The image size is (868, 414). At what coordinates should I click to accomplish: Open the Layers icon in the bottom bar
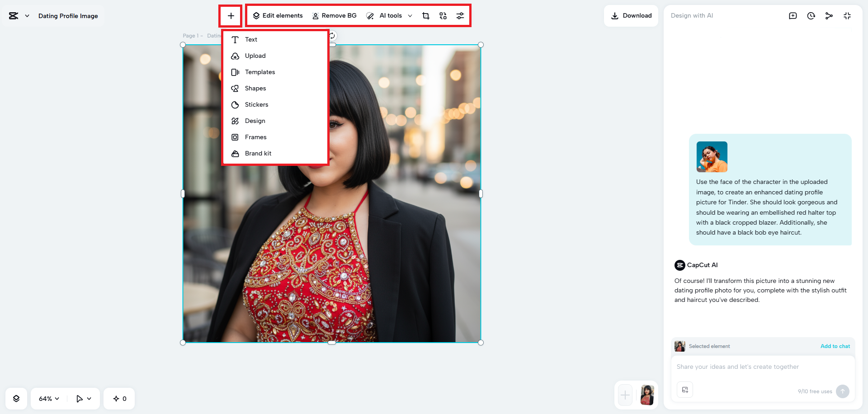coord(16,398)
